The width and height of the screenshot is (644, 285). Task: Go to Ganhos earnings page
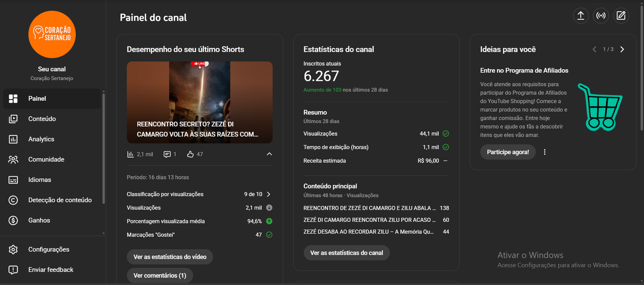pos(39,220)
